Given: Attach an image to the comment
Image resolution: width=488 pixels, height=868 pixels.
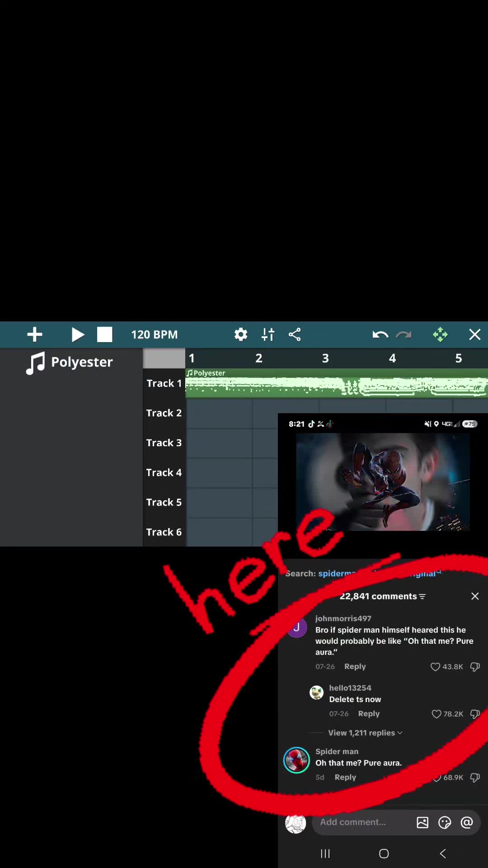Looking at the screenshot, I should tap(422, 822).
